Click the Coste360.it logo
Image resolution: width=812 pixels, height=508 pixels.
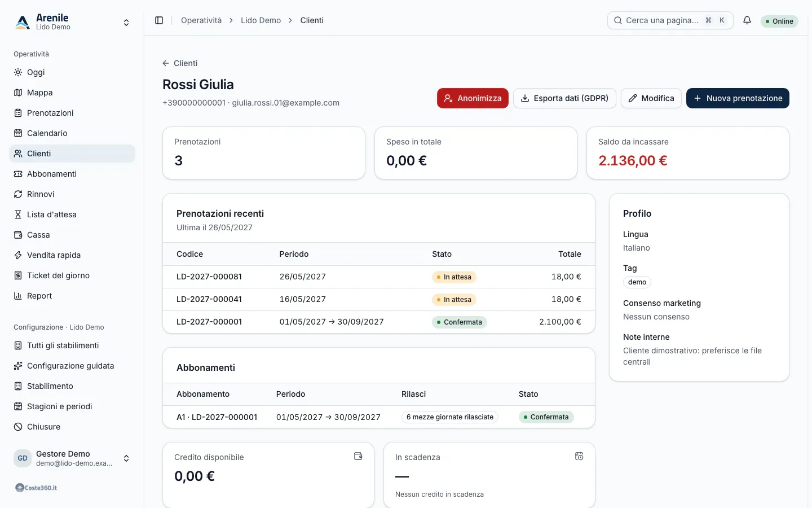36,488
